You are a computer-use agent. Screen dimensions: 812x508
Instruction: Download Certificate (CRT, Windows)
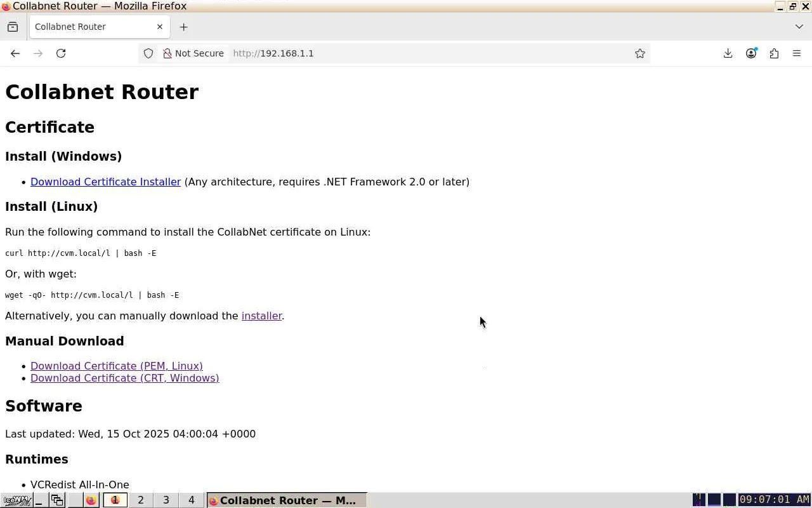tap(125, 378)
